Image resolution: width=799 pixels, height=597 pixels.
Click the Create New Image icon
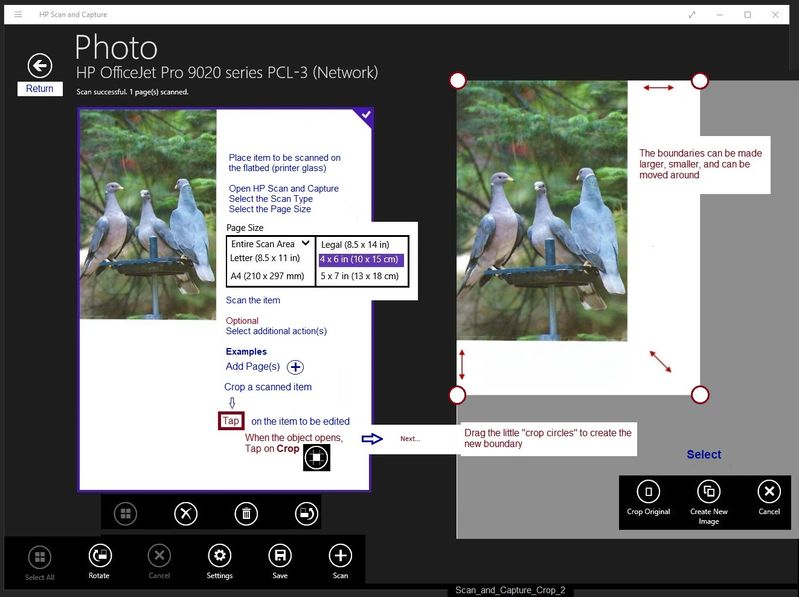tap(709, 492)
